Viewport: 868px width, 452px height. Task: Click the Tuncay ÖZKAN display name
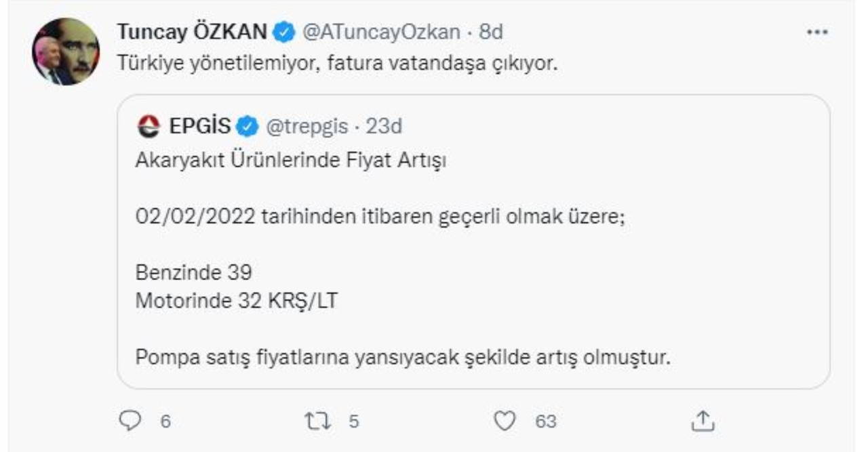193,32
